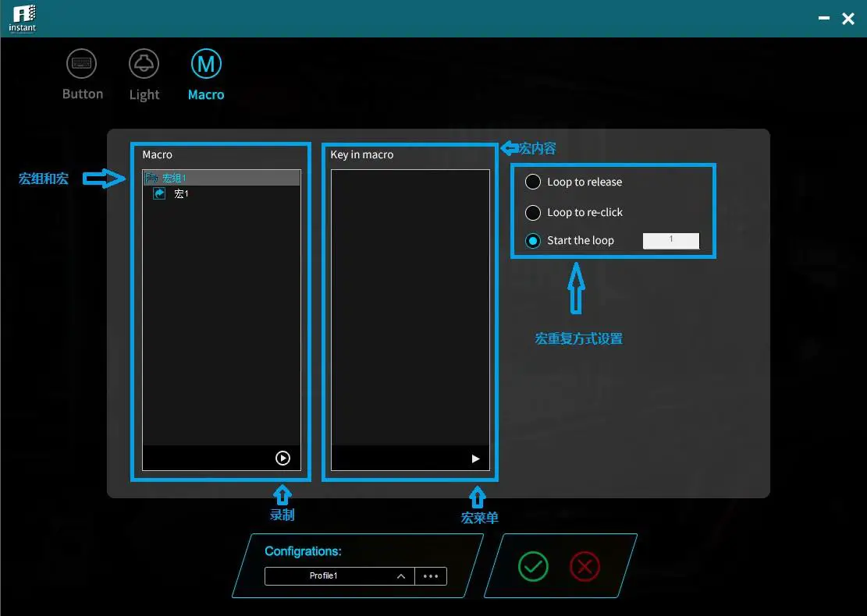The image size is (867, 616).
Task: Close the instant software window
Action: click(848, 19)
